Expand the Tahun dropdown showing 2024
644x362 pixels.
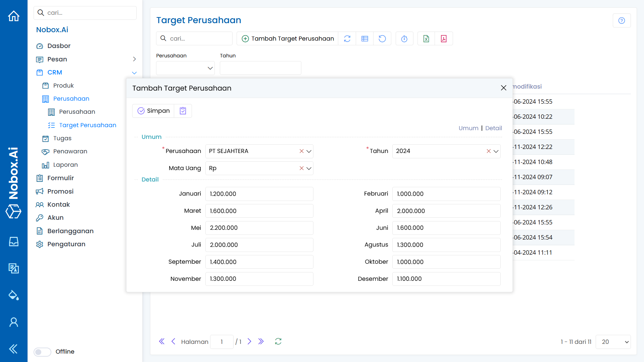tap(496, 151)
